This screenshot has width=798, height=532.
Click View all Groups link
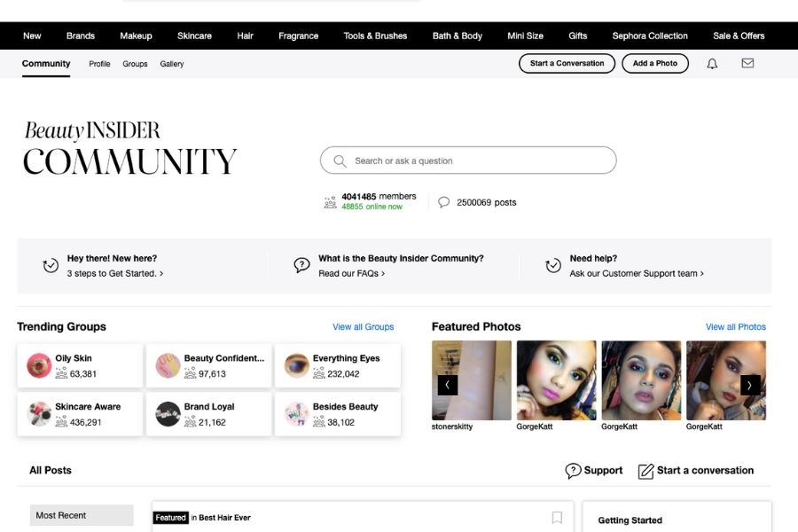pos(364,327)
